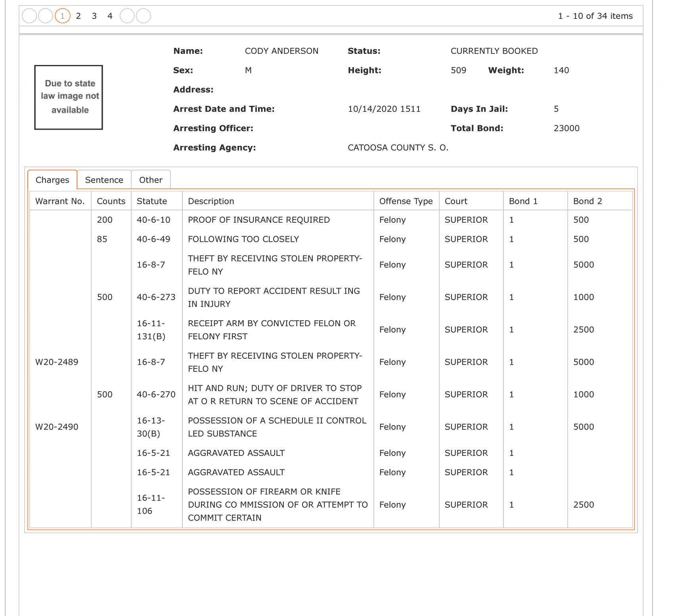Image resolution: width=674 pixels, height=616 pixels.
Task: Switch to the Sentence tab
Action: click(104, 180)
